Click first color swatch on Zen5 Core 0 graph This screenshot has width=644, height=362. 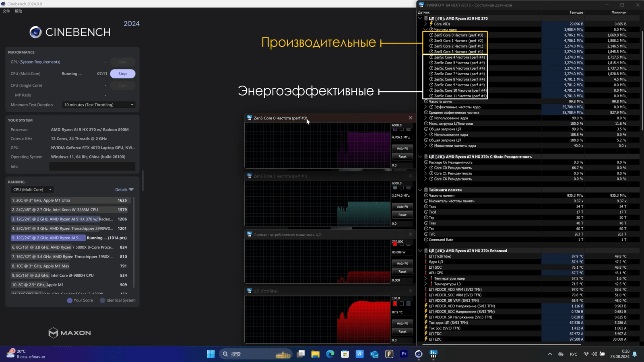[x=395, y=129]
